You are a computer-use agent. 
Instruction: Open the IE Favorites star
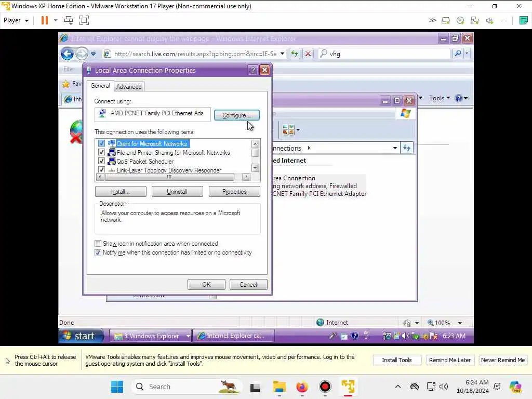tap(66, 84)
